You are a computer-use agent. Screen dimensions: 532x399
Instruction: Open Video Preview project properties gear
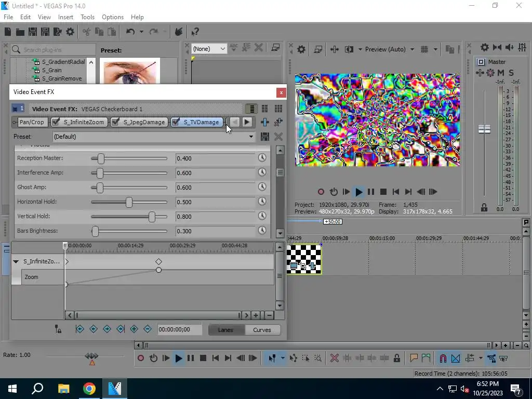[x=301, y=49]
